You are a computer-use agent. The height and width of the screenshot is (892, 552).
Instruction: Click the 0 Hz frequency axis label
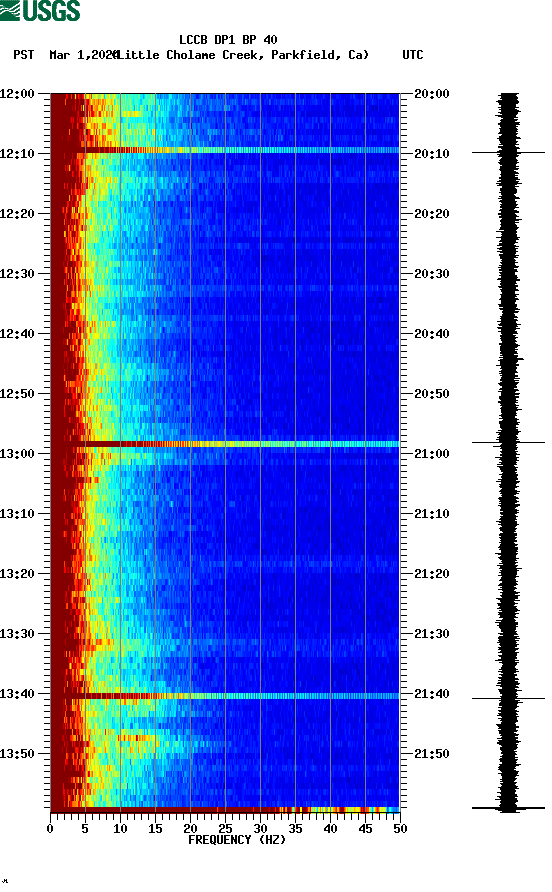point(50,829)
